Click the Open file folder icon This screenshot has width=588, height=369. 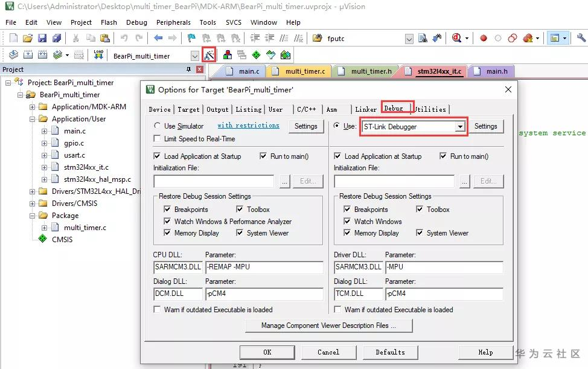click(28, 38)
